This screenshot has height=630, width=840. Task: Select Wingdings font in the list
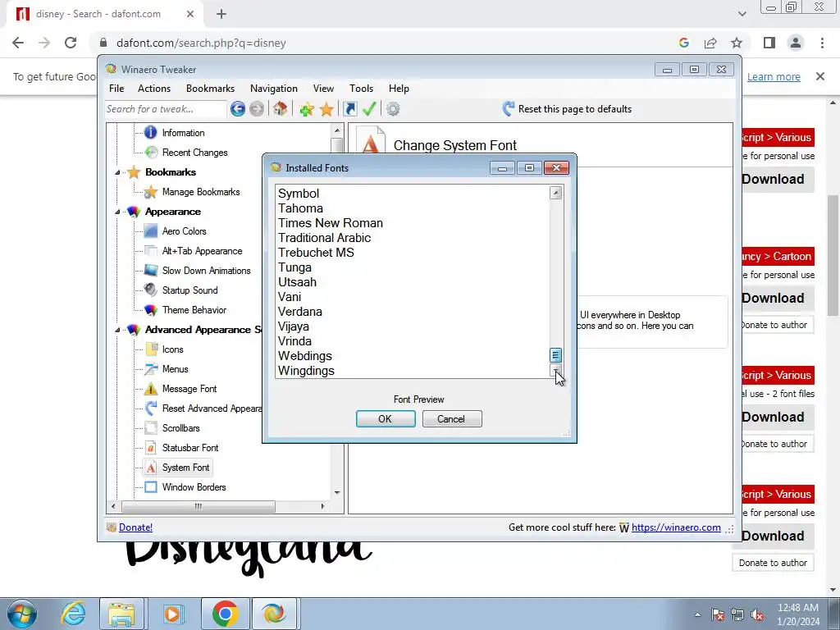click(x=306, y=371)
